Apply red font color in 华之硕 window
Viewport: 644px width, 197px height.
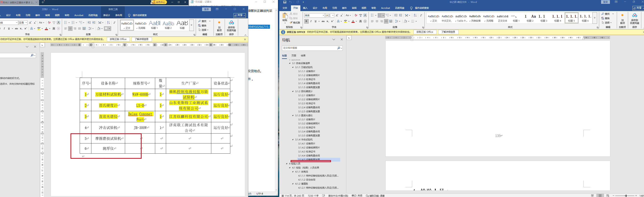point(353,21)
